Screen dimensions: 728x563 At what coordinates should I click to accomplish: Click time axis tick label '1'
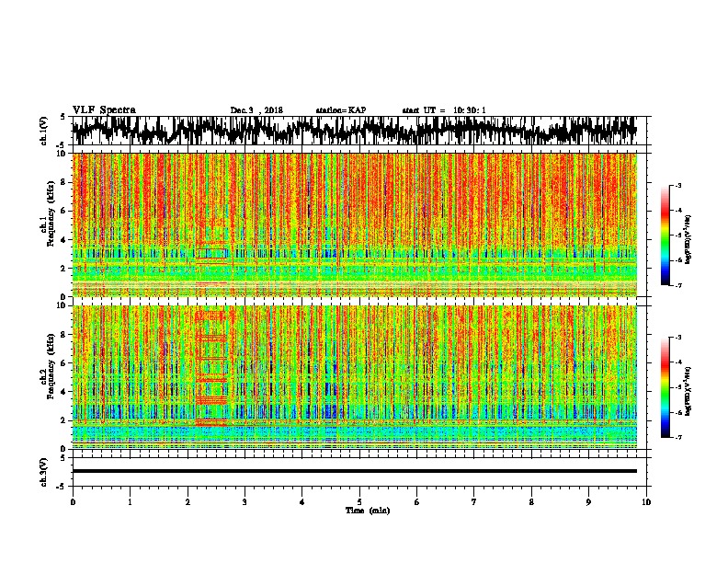(x=130, y=502)
